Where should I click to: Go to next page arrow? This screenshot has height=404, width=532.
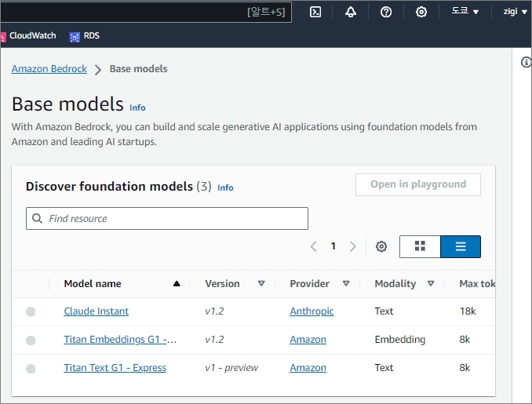click(x=353, y=246)
